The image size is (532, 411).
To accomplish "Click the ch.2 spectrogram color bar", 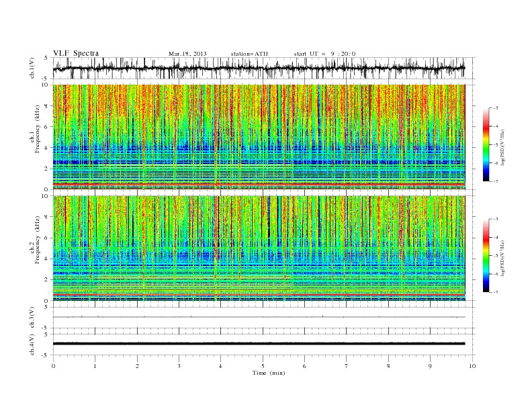I will (x=486, y=255).
